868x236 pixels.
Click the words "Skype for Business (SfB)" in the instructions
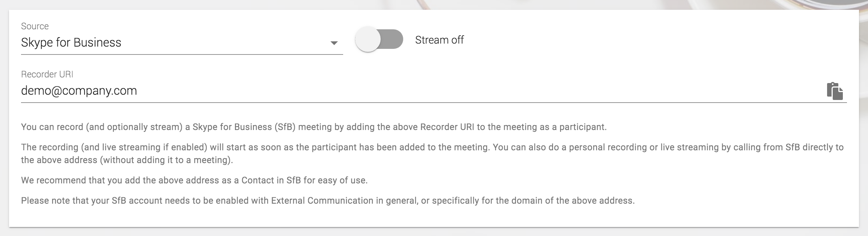pos(244,127)
